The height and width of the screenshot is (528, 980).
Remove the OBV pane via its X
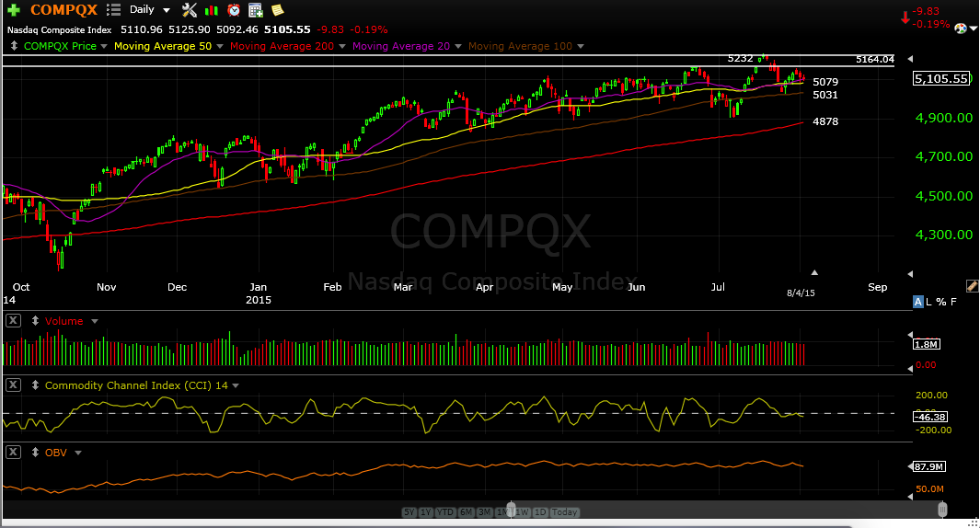point(13,452)
